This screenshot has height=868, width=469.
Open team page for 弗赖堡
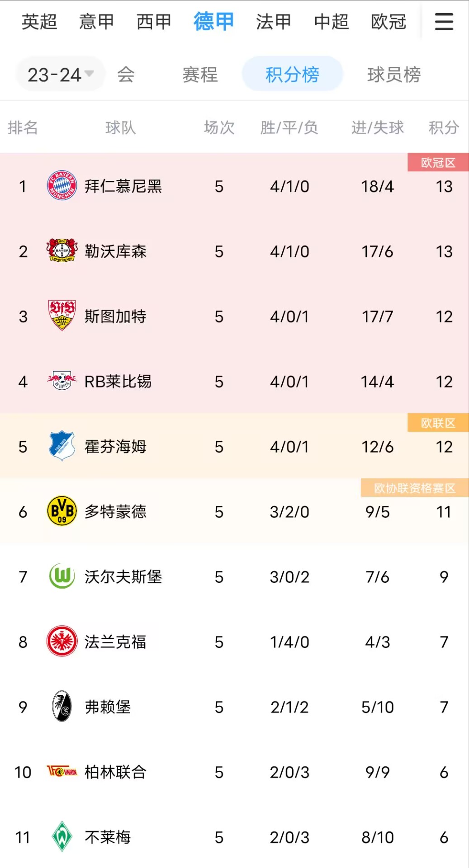click(x=108, y=707)
